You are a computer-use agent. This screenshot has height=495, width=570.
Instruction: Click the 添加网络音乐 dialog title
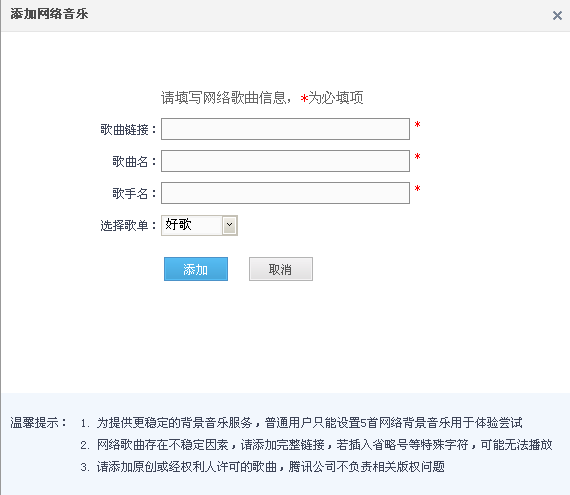pyautogui.click(x=49, y=14)
